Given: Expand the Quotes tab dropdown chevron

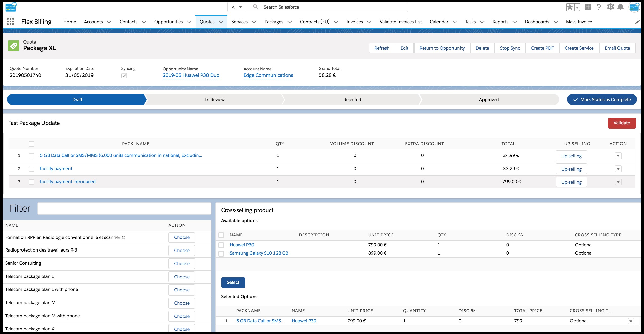Looking at the screenshot, I should click(x=221, y=22).
